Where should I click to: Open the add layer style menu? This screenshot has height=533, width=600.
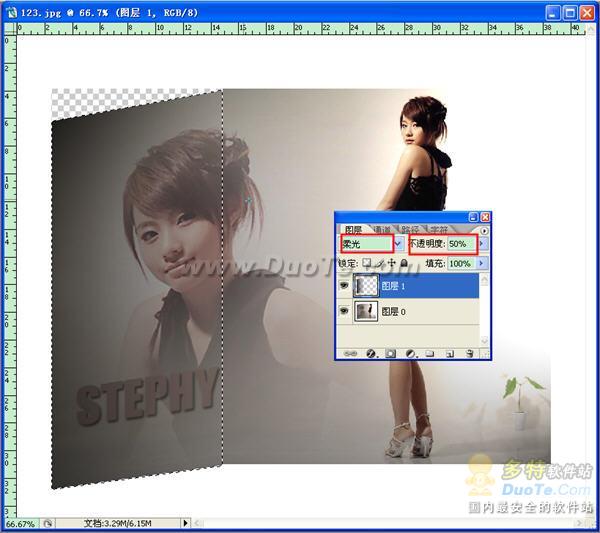371,354
